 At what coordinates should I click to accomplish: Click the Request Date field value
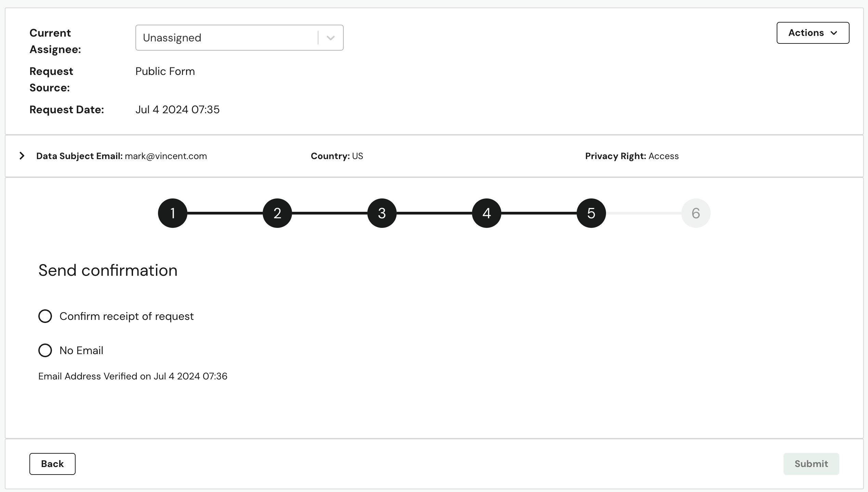pos(177,110)
